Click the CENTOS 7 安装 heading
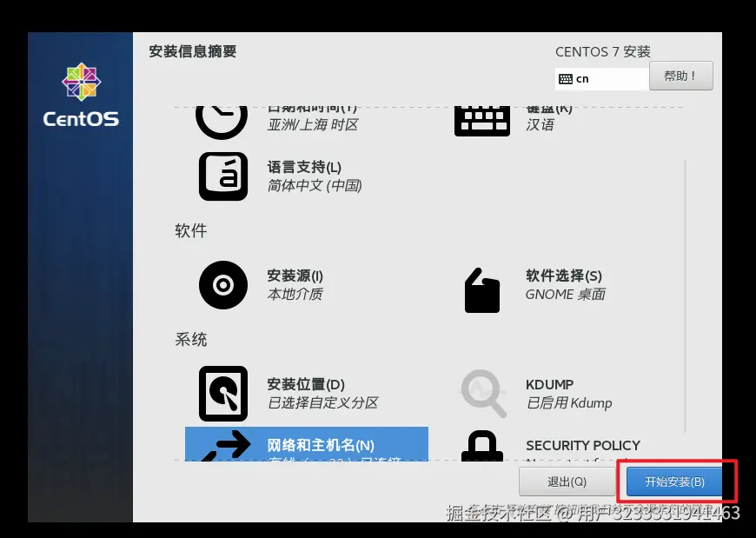The image size is (756, 538). pyautogui.click(x=603, y=51)
